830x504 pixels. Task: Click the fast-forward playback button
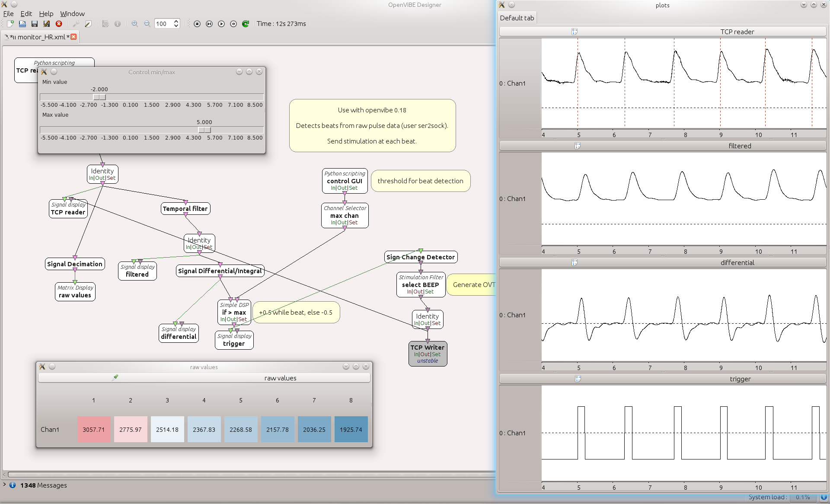[x=233, y=24]
